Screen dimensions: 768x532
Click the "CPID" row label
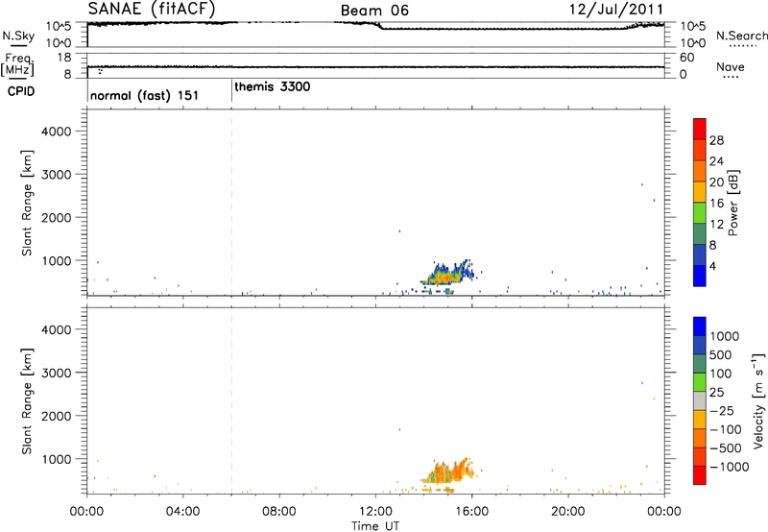21,91
